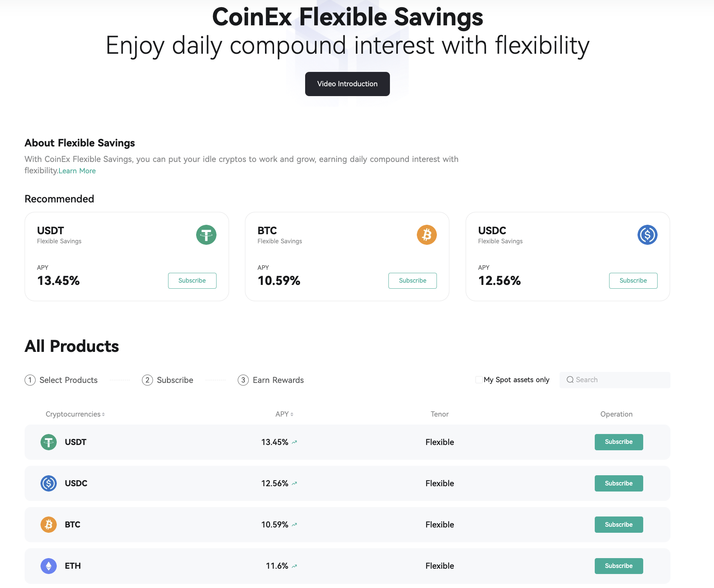Subscribe to BTC in the products table
The width and height of the screenshot is (714, 588).
pyautogui.click(x=619, y=525)
